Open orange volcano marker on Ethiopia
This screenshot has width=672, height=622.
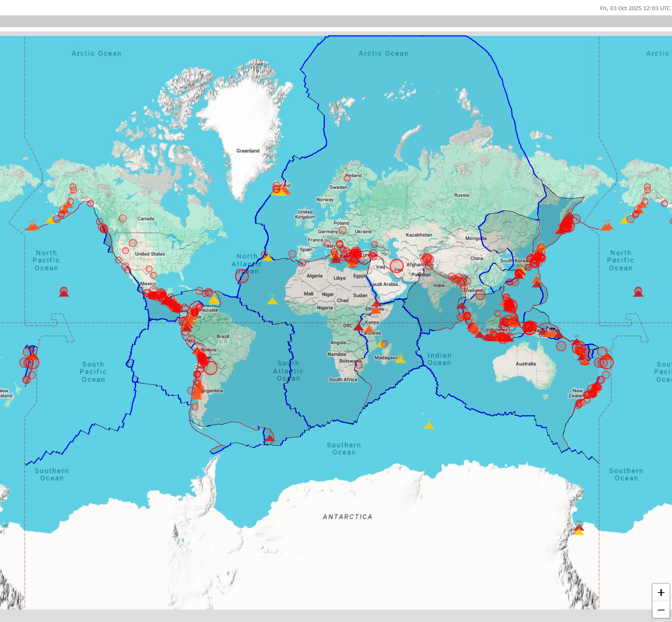coord(375,310)
